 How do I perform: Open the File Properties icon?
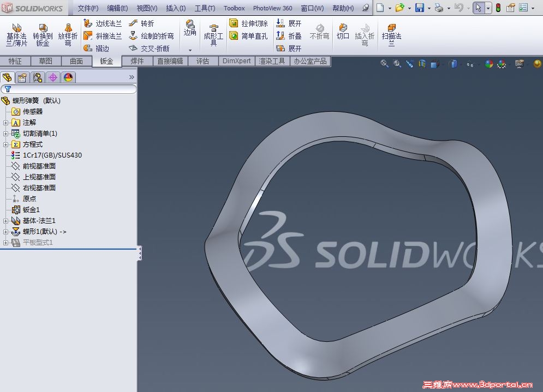tap(510, 8)
